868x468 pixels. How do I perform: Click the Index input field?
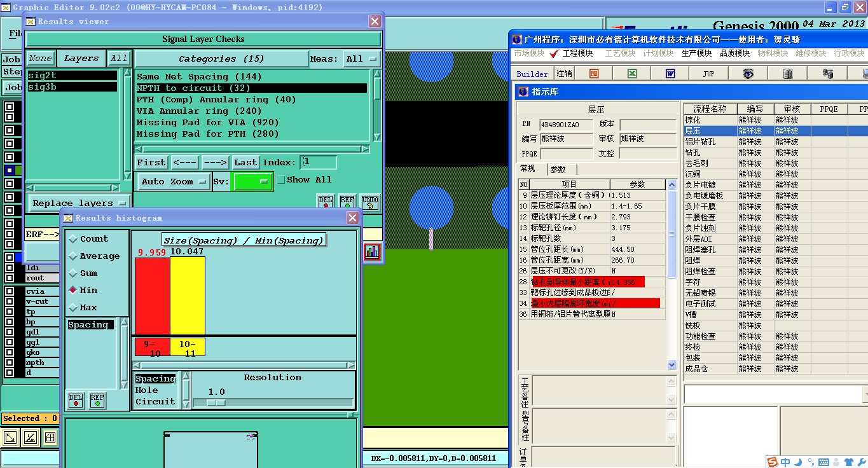(x=319, y=162)
